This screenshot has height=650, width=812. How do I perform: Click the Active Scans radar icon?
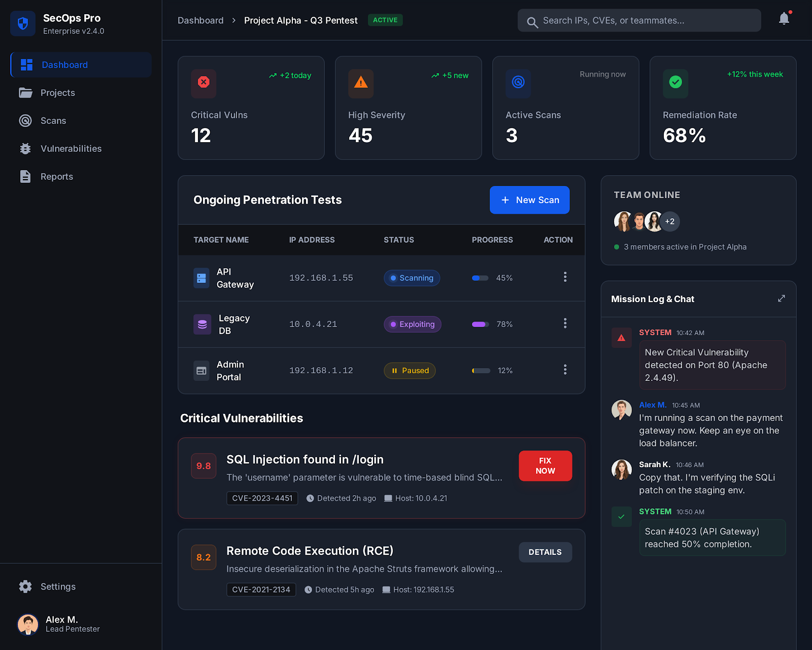(x=518, y=83)
